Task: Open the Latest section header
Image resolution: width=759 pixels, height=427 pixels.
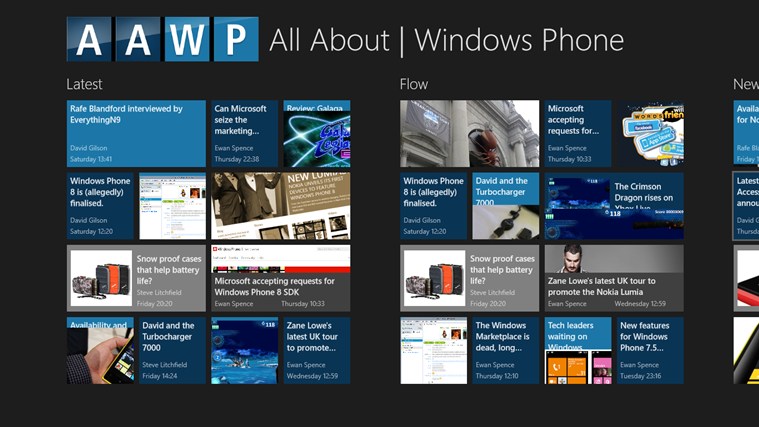Action: click(84, 84)
